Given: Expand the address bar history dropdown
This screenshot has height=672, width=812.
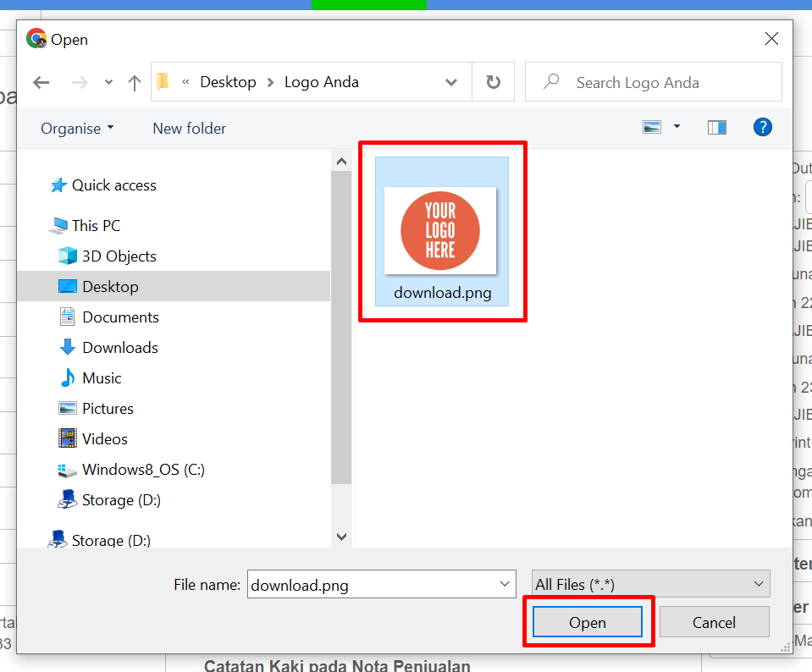Looking at the screenshot, I should [451, 82].
